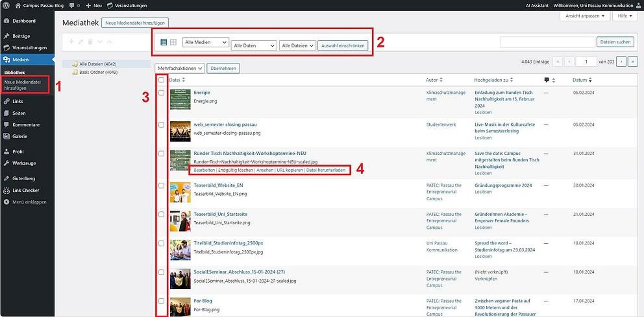Select checkbox for Runder Tisch Nachhaltigkeit-Workshoptermine-NEU

(x=162, y=154)
